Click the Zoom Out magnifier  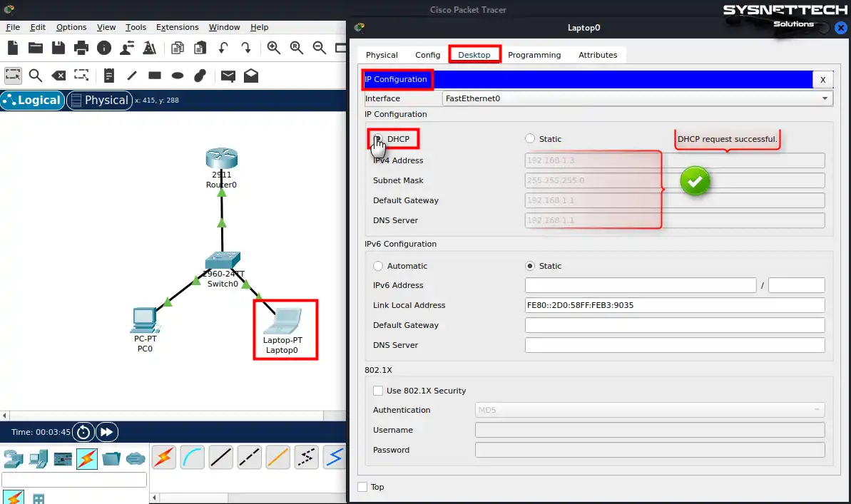[x=320, y=48]
